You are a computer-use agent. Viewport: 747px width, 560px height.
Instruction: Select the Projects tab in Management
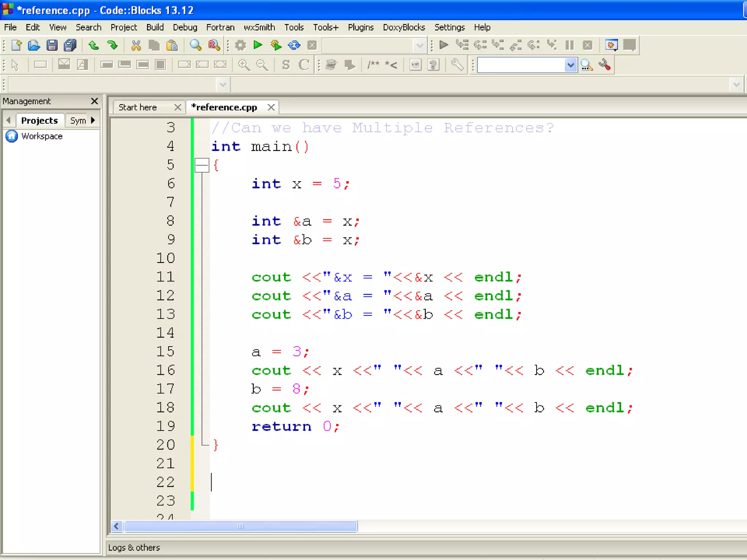[39, 120]
